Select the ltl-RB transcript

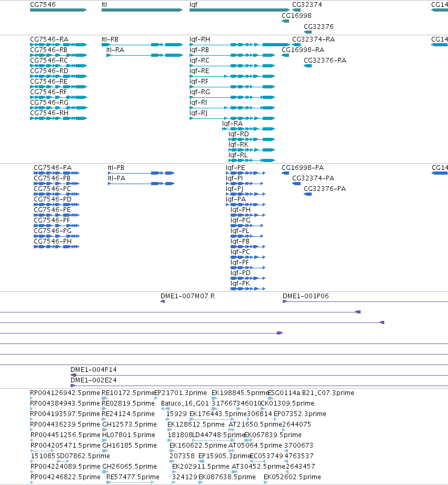pos(110,39)
